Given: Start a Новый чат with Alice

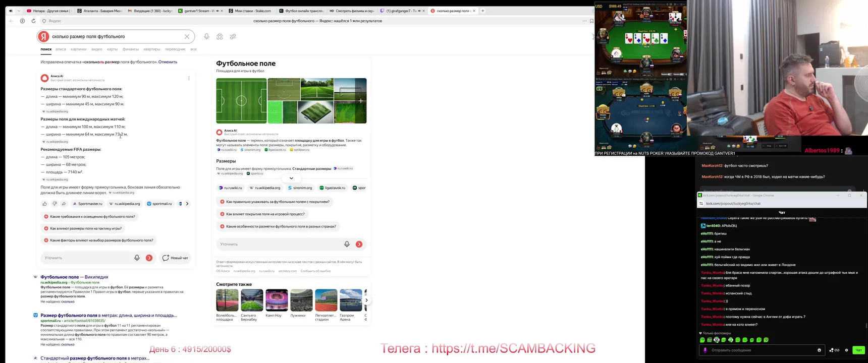Looking at the screenshot, I should (x=175, y=258).
